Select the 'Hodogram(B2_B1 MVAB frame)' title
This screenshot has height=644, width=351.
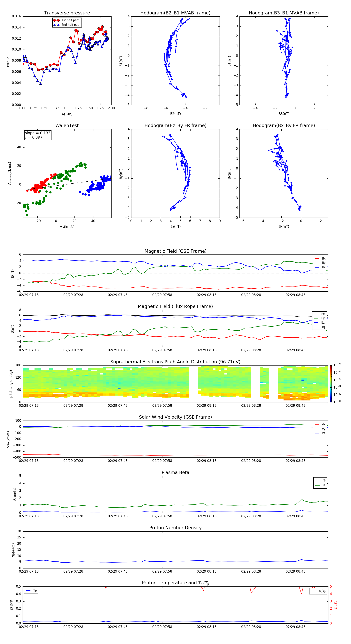(175, 13)
